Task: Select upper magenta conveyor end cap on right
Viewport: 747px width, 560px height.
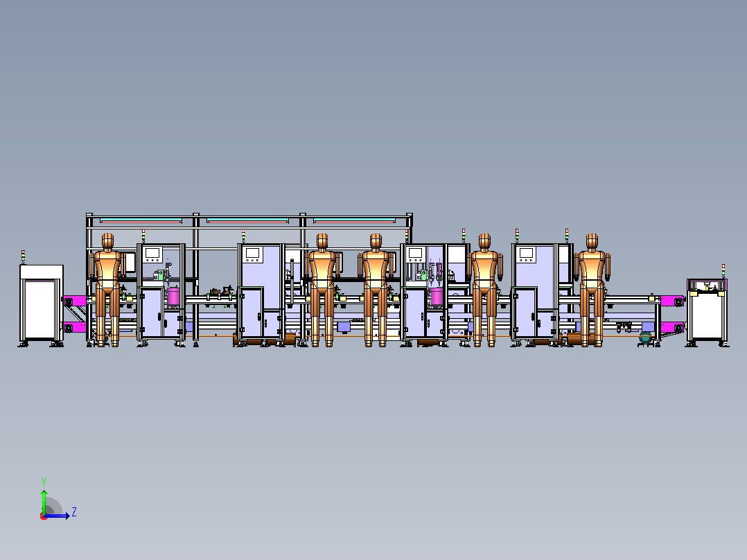Action: click(x=672, y=301)
